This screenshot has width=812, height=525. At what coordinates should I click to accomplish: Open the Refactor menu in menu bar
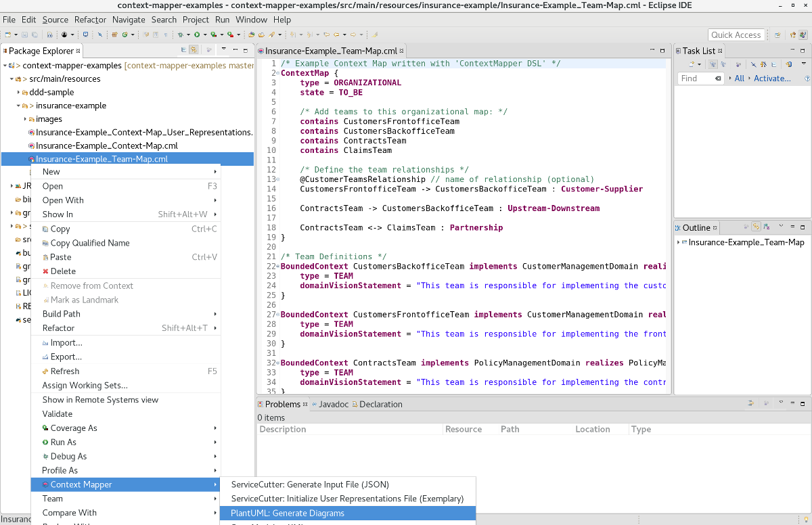(90, 20)
